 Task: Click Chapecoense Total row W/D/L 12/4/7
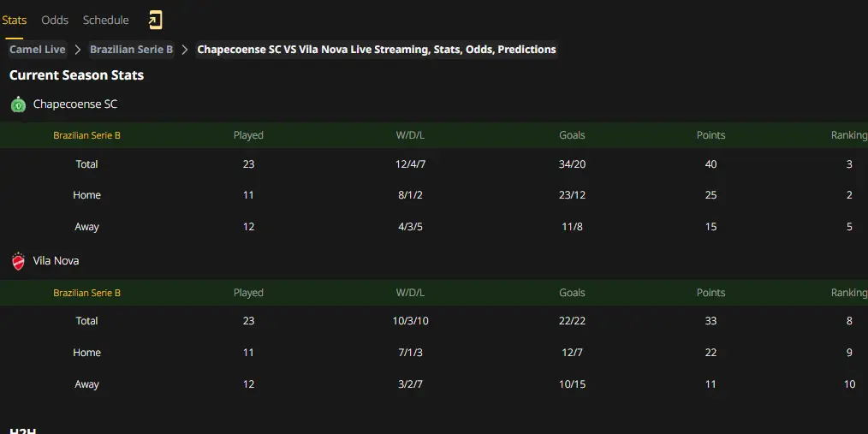tap(410, 164)
